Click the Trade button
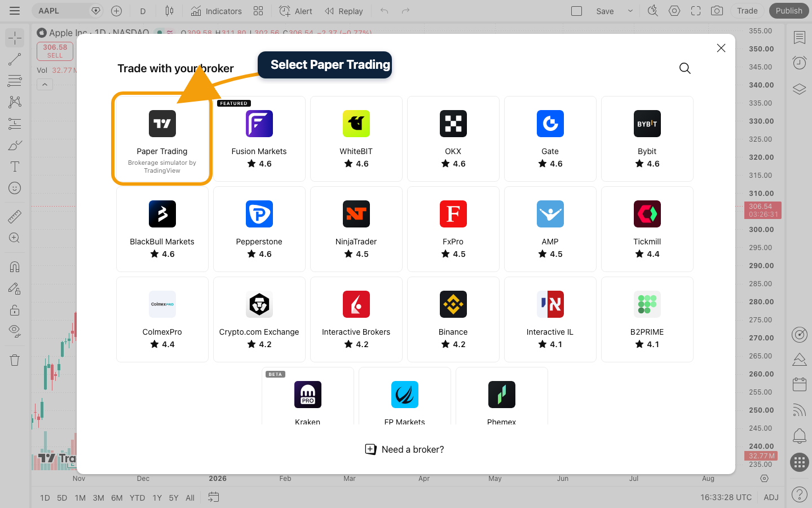 pos(748,11)
